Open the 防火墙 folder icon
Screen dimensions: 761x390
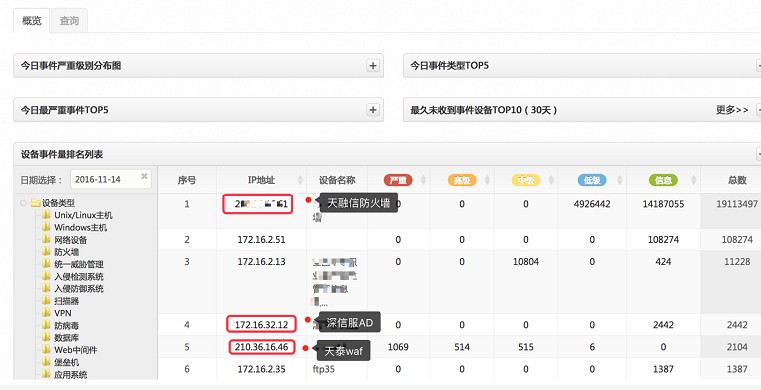click(x=47, y=251)
